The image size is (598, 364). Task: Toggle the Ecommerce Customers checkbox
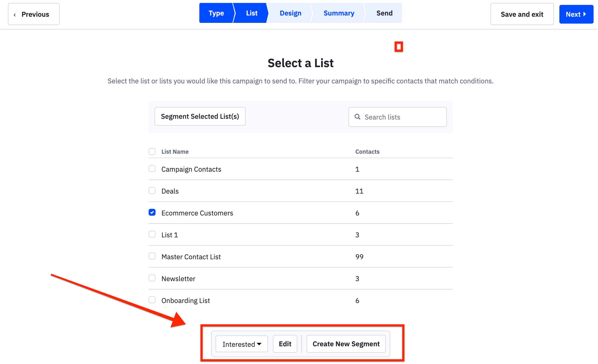pos(152,212)
